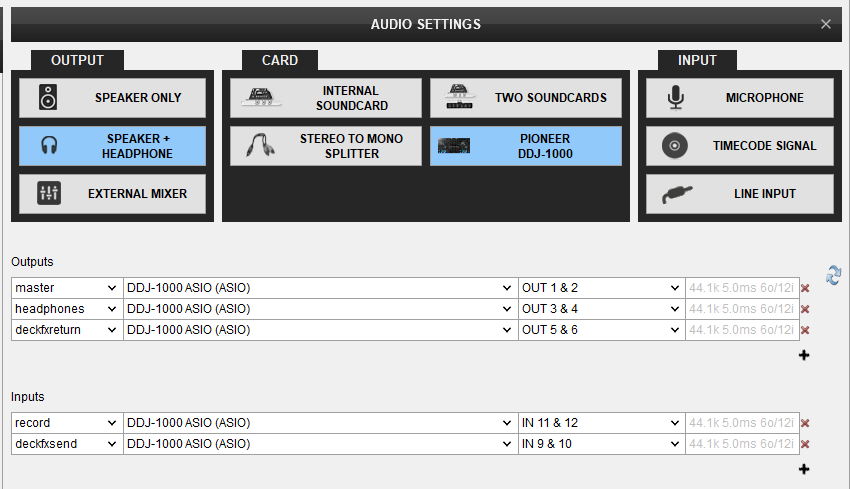Change the OUT 3 & 4 channel
Screen dimensions: 850x489
click(602, 309)
